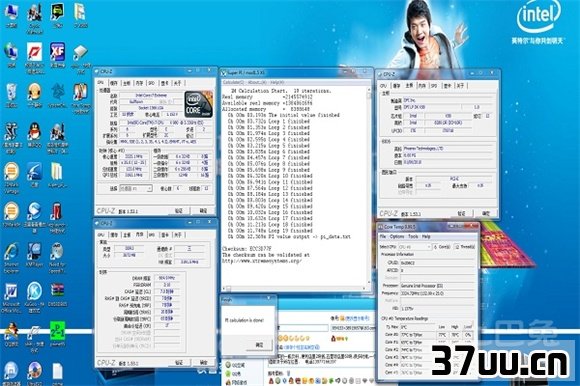Screen dimensions: 580x386
Task: Click 确定 in the Finish dialog
Action: point(260,345)
